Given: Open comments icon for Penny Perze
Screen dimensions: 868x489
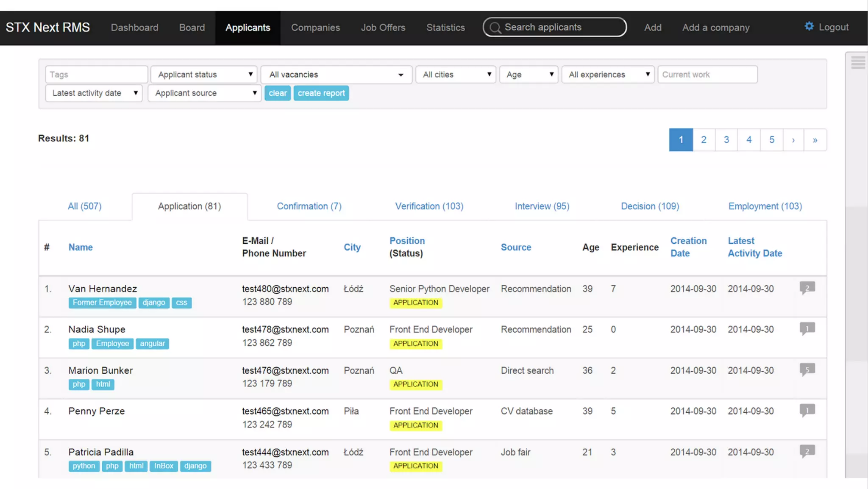Looking at the screenshot, I should [807, 411].
